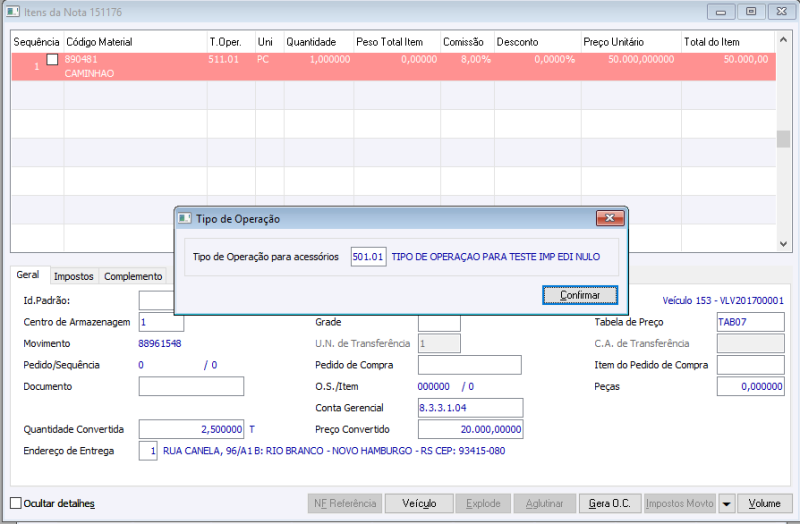Image resolution: width=800 pixels, height=524 pixels.
Task: Click the CAMINHAO material description
Action: [89, 73]
